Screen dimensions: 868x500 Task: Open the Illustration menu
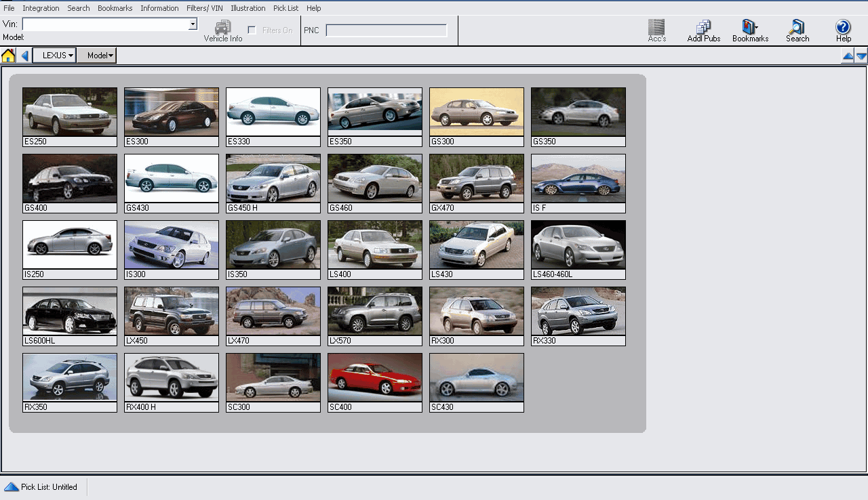click(x=248, y=8)
